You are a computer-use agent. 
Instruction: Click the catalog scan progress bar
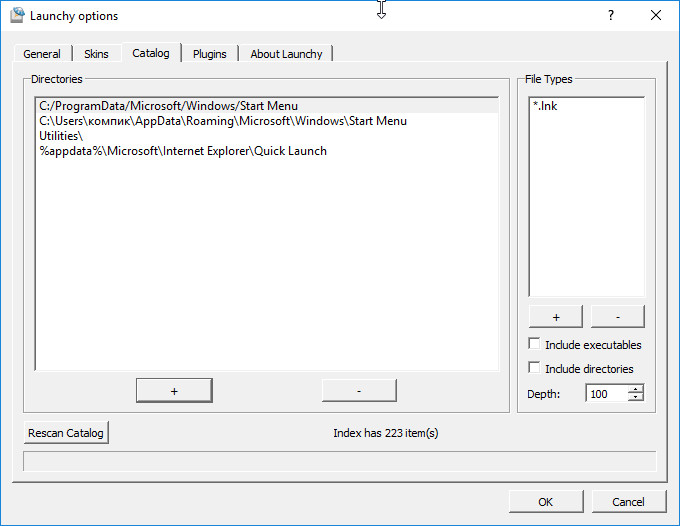coord(340,461)
